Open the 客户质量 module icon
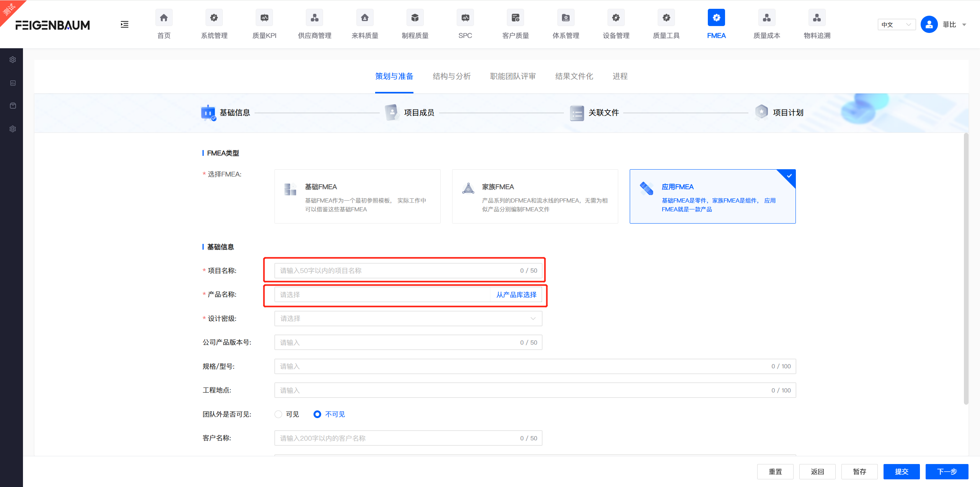The width and height of the screenshot is (980, 487). pos(515,18)
